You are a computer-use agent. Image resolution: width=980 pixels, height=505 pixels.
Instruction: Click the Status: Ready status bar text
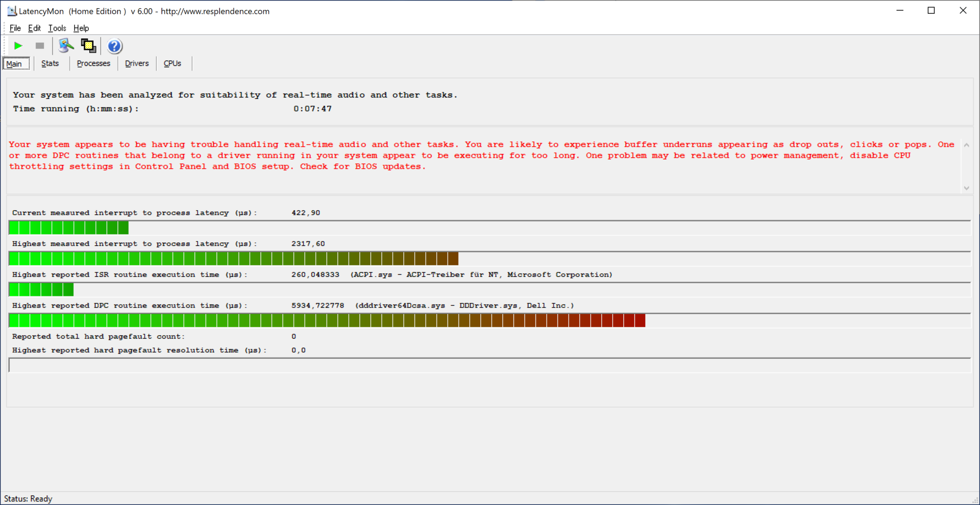click(x=28, y=499)
